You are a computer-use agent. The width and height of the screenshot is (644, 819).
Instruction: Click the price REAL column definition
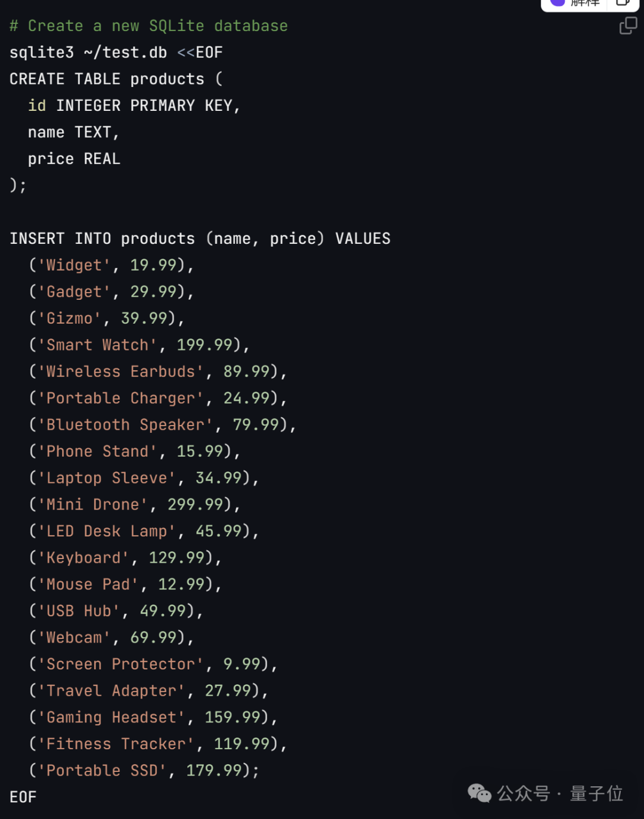tap(73, 159)
